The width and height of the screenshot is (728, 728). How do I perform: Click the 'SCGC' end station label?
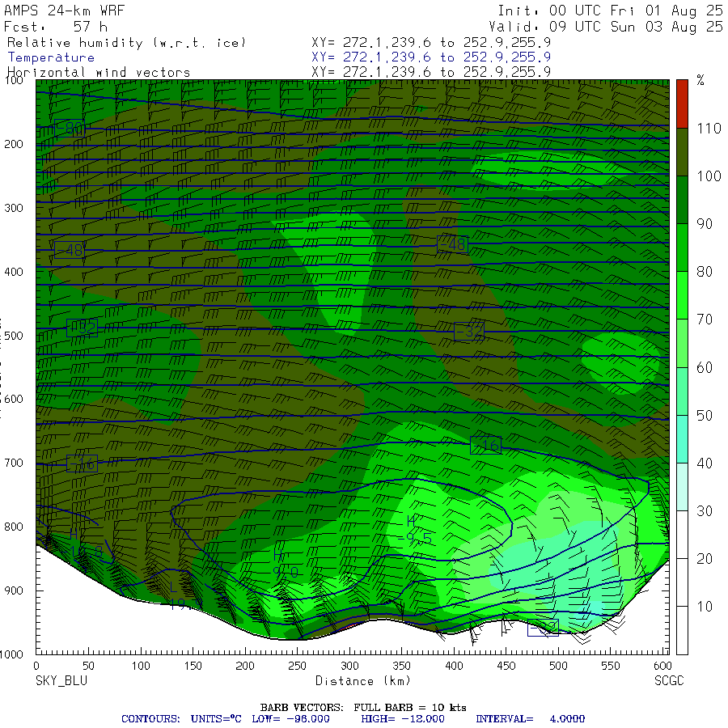pos(669,680)
